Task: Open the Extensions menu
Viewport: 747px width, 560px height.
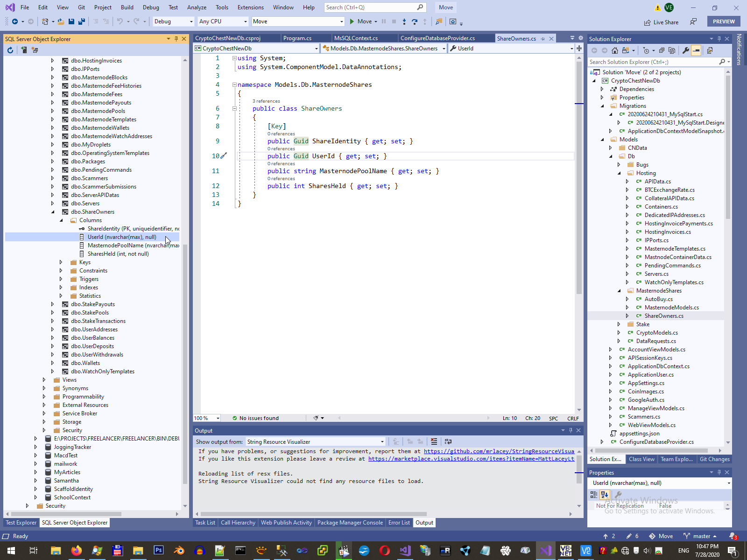Action: (250, 7)
